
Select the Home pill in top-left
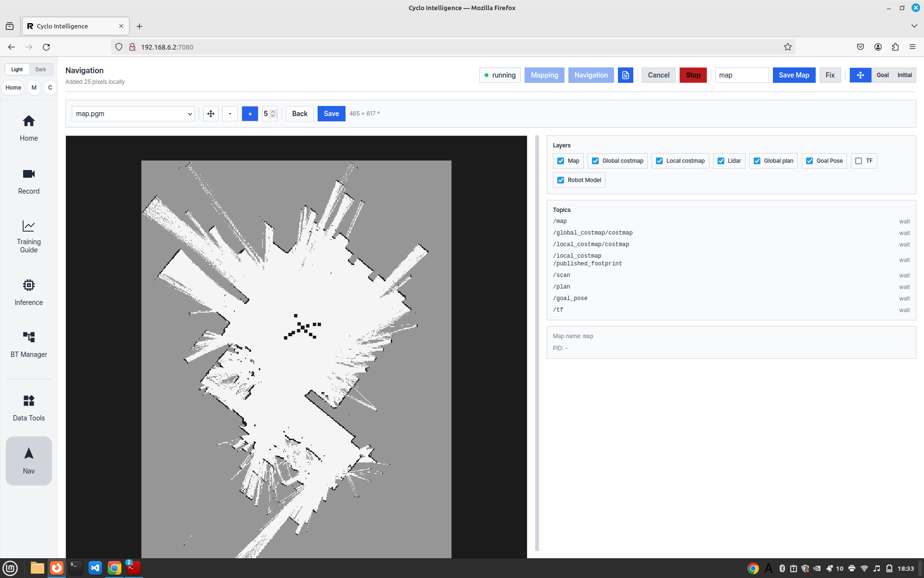coord(13,88)
